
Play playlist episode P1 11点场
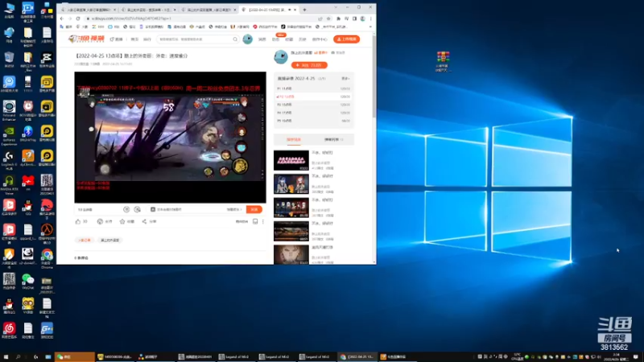coord(314,88)
